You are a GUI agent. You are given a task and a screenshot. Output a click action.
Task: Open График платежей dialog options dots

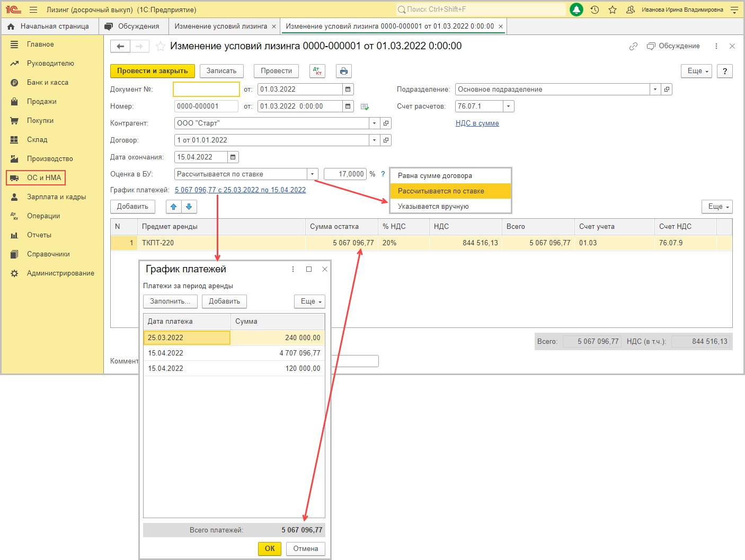[x=292, y=269]
